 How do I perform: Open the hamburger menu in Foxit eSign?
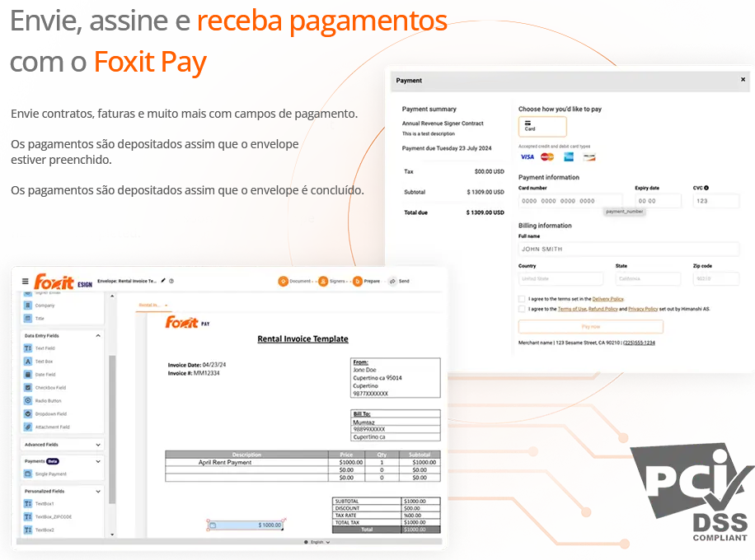click(25, 281)
